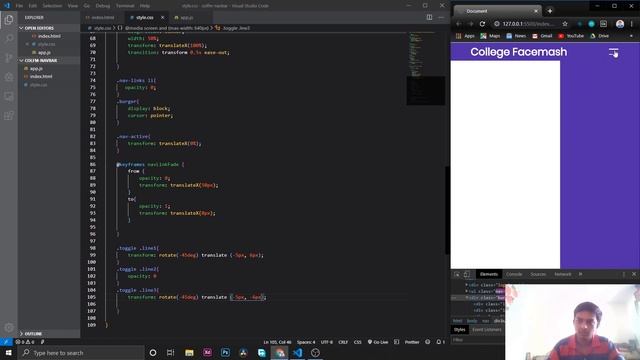
Task: Click the code minimap in the editor
Action: (x=426, y=69)
